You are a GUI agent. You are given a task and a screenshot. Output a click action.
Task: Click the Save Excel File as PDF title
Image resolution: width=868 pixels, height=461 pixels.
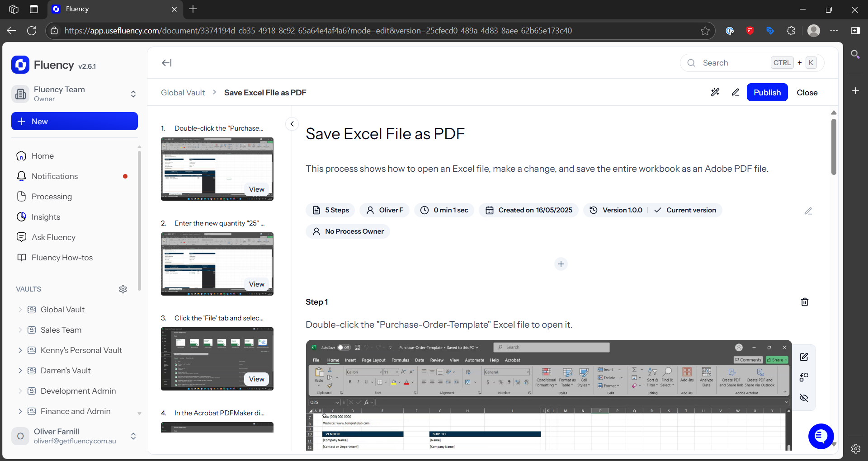385,134
